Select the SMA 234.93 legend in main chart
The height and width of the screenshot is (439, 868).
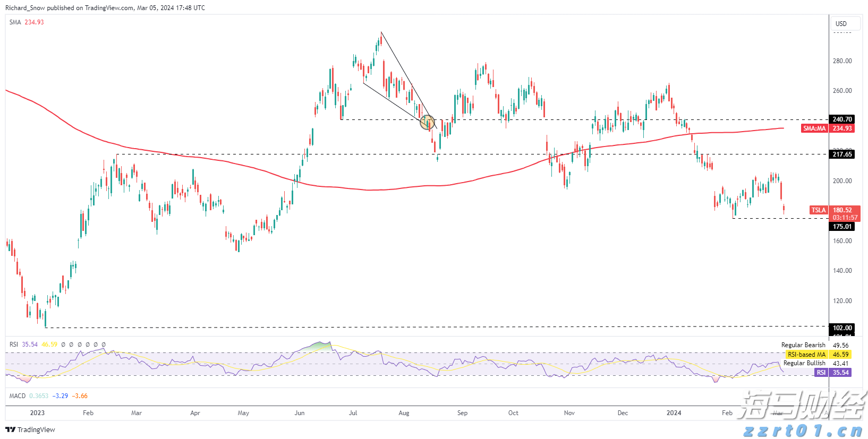[27, 22]
